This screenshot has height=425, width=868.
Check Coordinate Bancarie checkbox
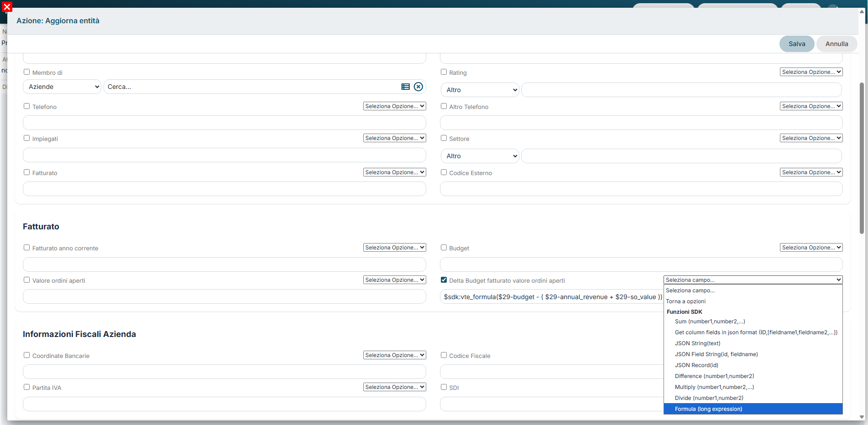point(26,355)
